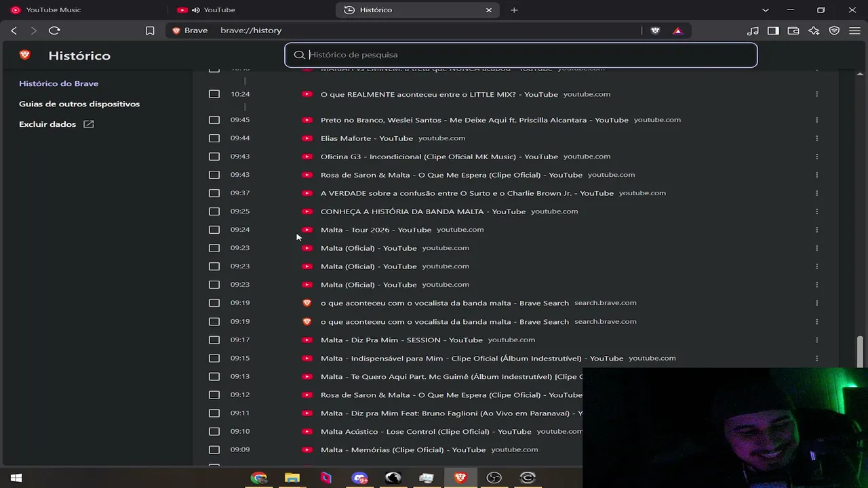Open Guias de outros dispositivos
Screen dimensions: 868x488
click(x=79, y=104)
